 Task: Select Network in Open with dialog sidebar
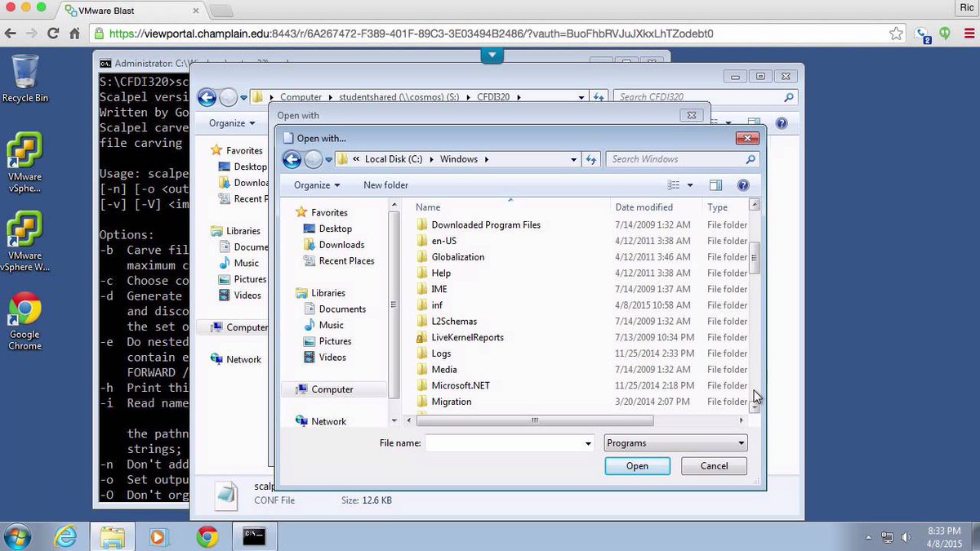pos(328,421)
